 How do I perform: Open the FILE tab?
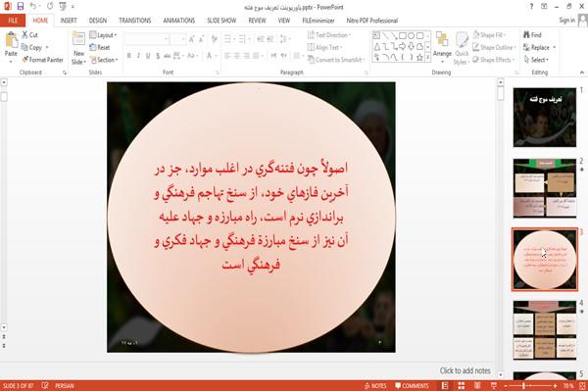click(13, 21)
